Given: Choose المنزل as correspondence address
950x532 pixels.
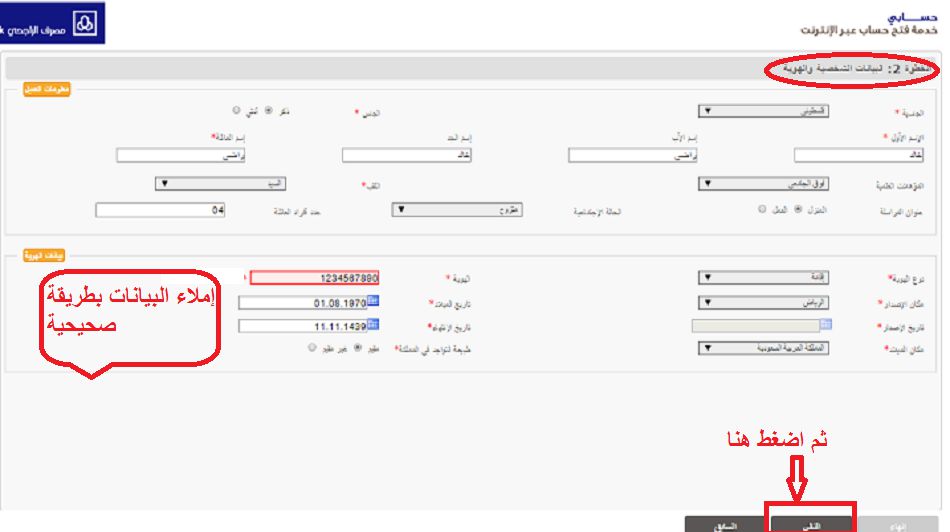Looking at the screenshot, I should click(798, 209).
